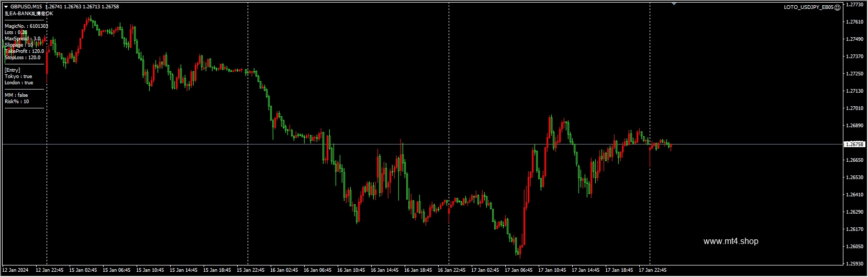Click the 1.27370 price scale label
Screen dimensions: 868x277
coord(854,57)
